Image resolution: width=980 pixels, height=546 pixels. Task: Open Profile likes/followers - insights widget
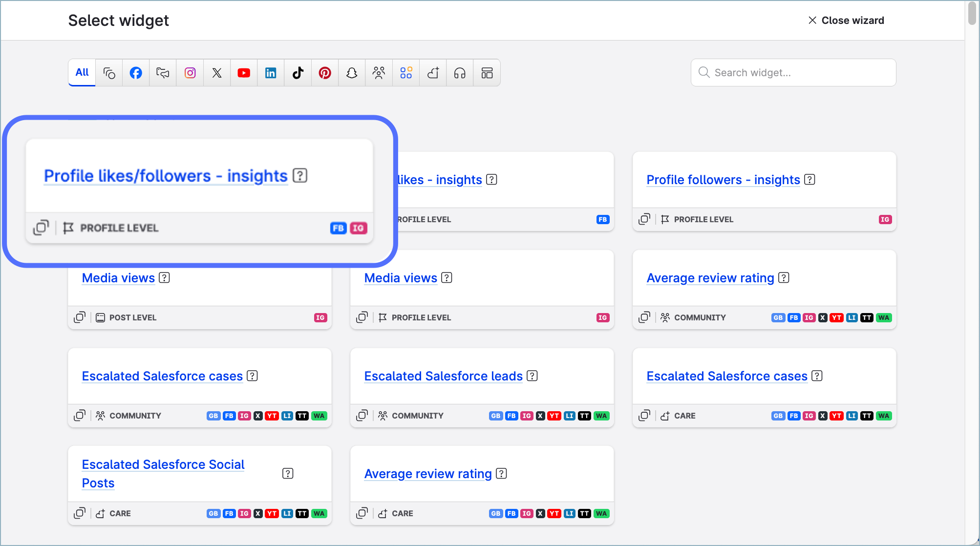(166, 176)
